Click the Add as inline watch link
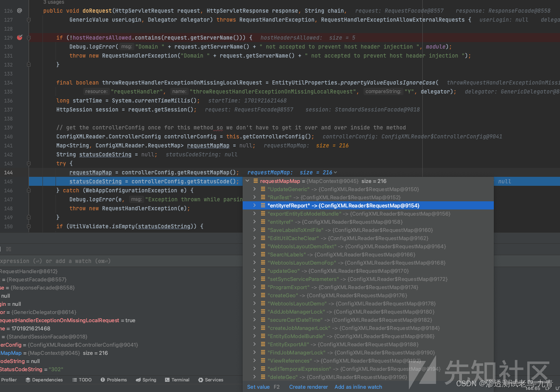Image resolution: width=560 pixels, height=392 pixels. pyautogui.click(x=358, y=387)
